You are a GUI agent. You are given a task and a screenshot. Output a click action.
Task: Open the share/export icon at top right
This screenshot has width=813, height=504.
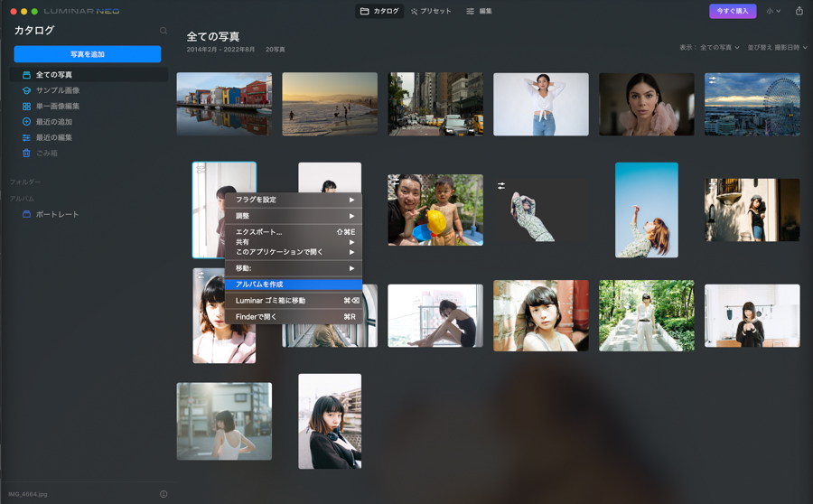[x=799, y=11]
